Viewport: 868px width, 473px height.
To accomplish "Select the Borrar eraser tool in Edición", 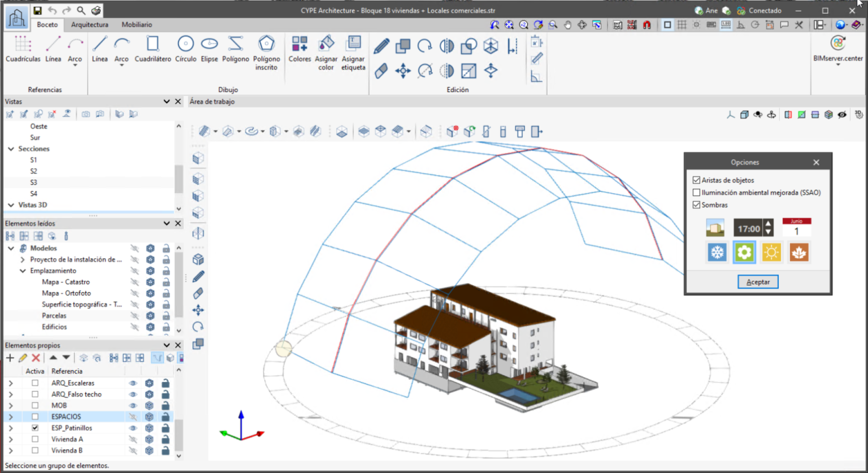I will click(x=380, y=71).
